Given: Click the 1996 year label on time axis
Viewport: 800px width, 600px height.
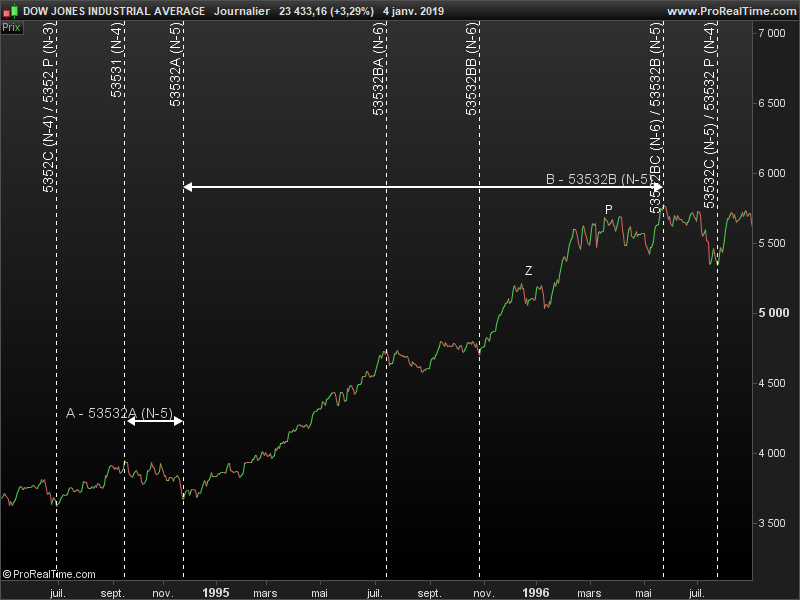Looking at the screenshot, I should (536, 592).
